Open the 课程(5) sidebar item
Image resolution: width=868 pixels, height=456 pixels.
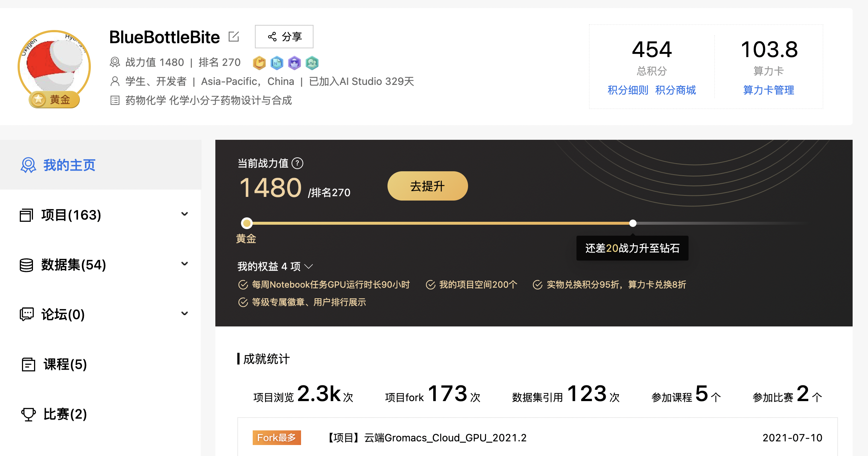[65, 365]
